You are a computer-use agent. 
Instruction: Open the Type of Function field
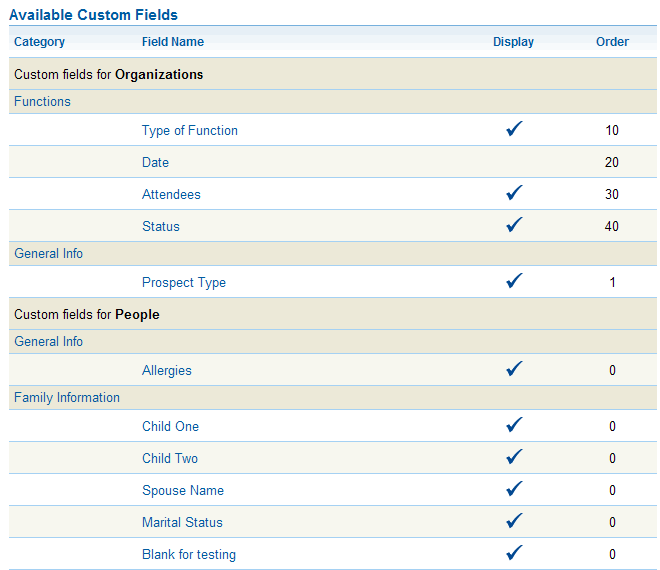tap(190, 130)
